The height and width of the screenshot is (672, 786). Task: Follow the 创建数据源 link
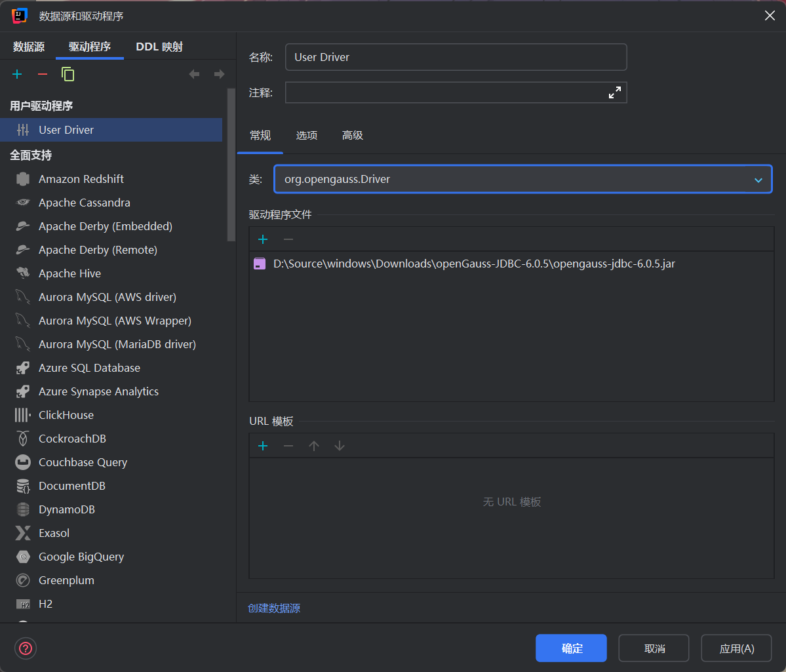tap(274, 608)
